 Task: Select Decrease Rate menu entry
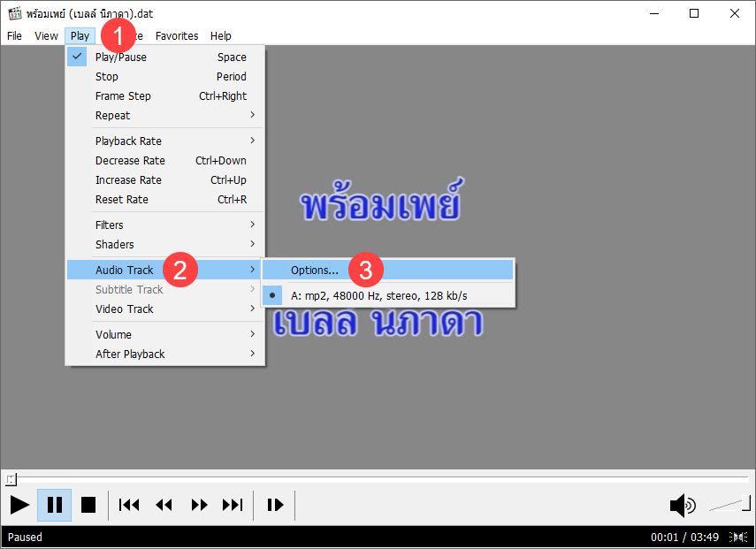coord(164,161)
